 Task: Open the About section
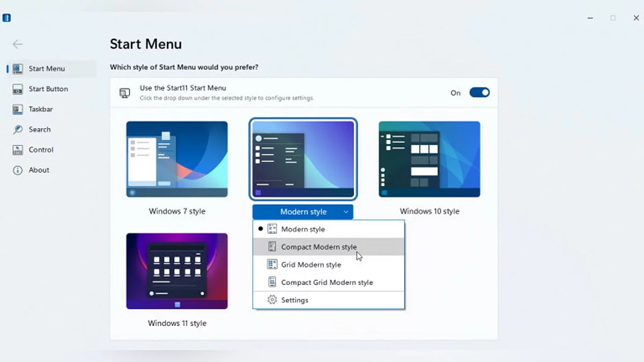point(52,170)
